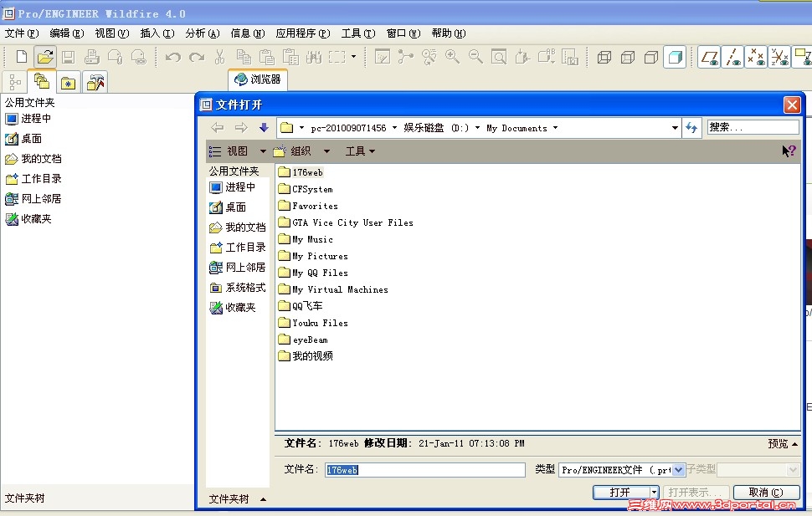The height and width of the screenshot is (516, 812).
Task: Click the Save icon in main toolbar
Action: pos(68,56)
